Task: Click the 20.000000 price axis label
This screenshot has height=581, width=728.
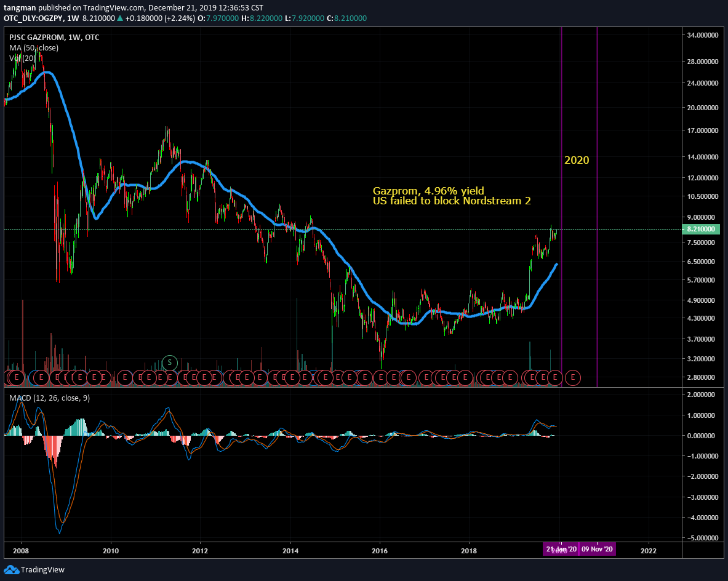Action: click(703, 107)
